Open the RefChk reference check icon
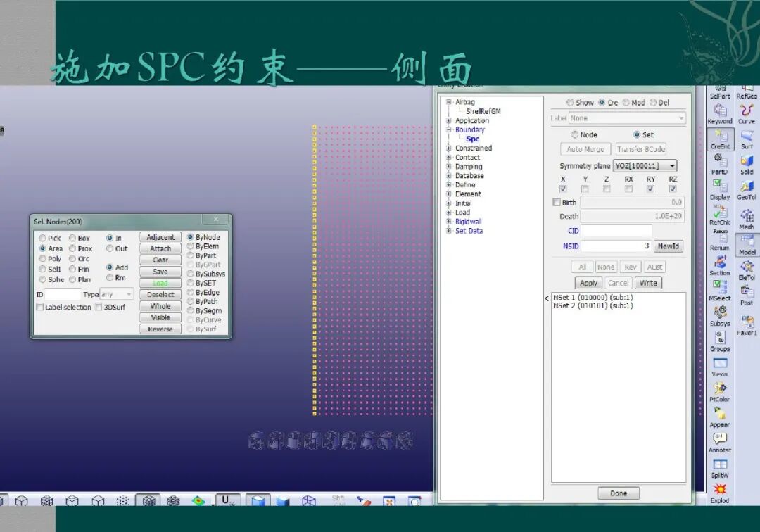This screenshot has width=760, height=532. tap(720, 215)
